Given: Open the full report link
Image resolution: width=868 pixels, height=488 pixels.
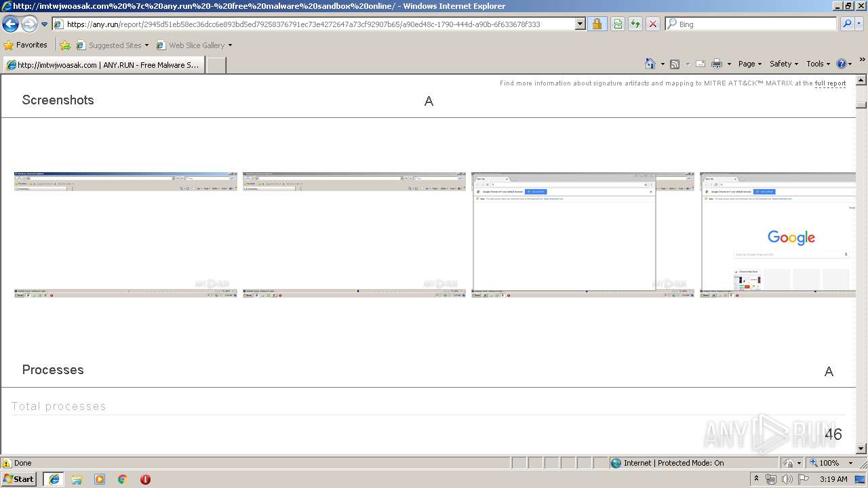Looking at the screenshot, I should (x=830, y=83).
